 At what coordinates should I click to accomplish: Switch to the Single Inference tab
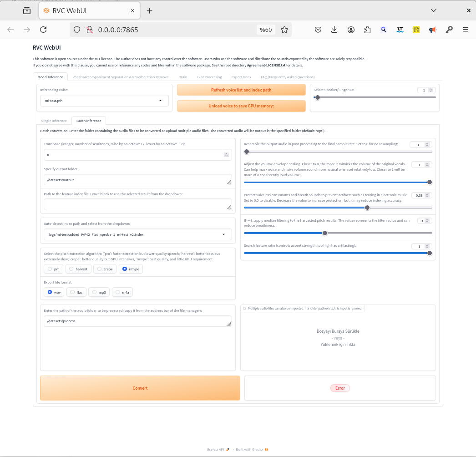tap(54, 121)
